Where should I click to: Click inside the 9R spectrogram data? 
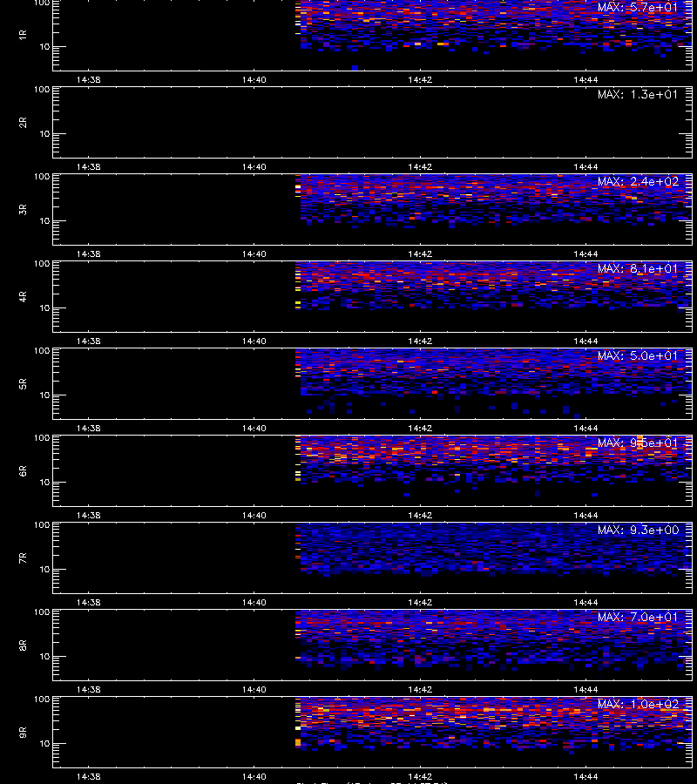point(494,724)
